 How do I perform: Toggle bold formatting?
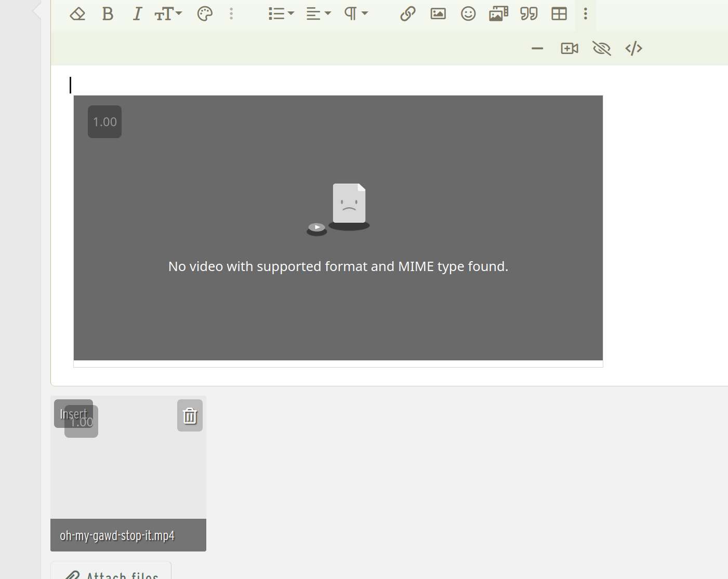click(x=108, y=14)
